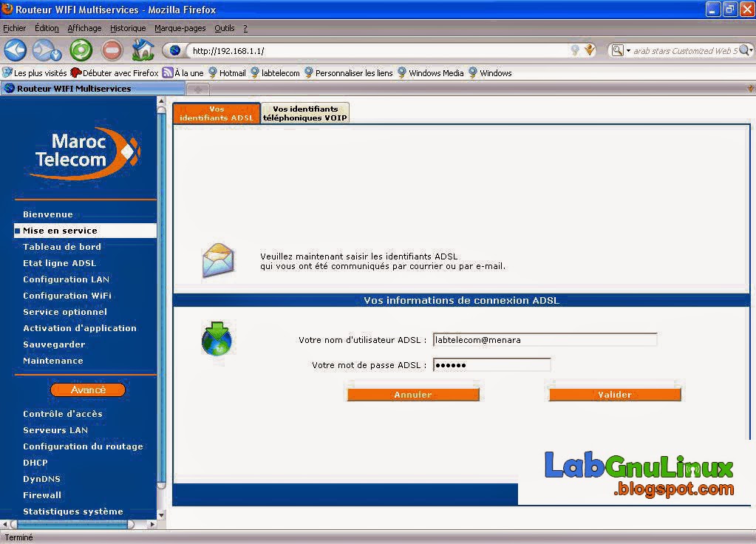Click the orange Avancé button

pyautogui.click(x=88, y=390)
